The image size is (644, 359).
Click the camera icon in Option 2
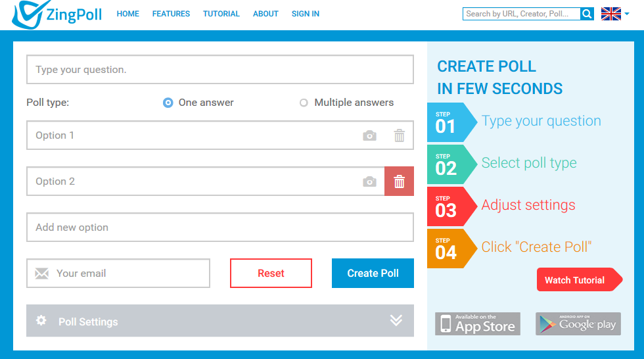point(370,181)
